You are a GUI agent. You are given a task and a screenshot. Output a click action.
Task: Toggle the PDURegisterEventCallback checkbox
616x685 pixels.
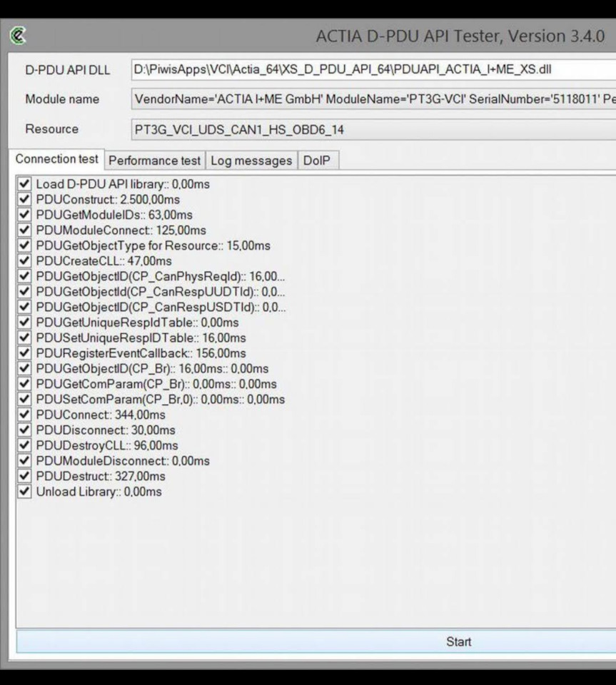coord(25,353)
